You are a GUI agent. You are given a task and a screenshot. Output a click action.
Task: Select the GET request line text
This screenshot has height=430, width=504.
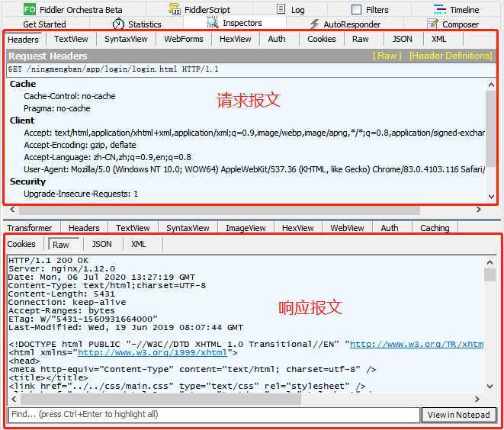click(x=113, y=69)
